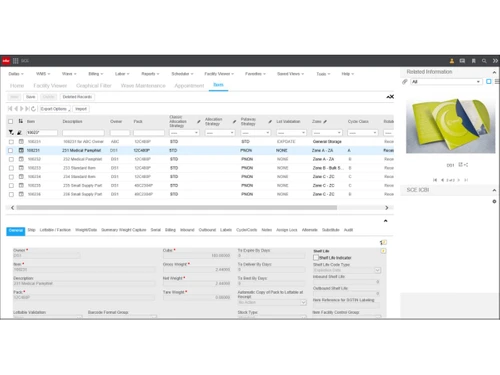500x375 pixels.
Task: Open the Reports menu
Action: pyautogui.click(x=150, y=74)
